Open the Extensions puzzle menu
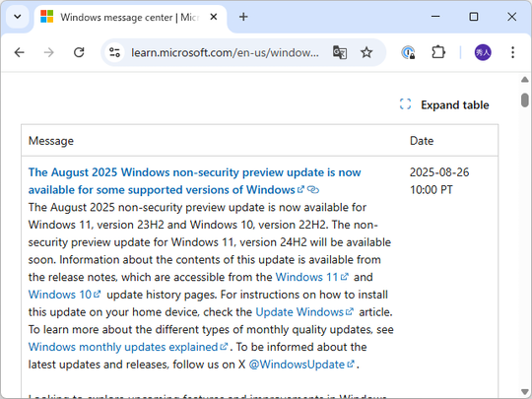532x399 pixels. pos(438,52)
